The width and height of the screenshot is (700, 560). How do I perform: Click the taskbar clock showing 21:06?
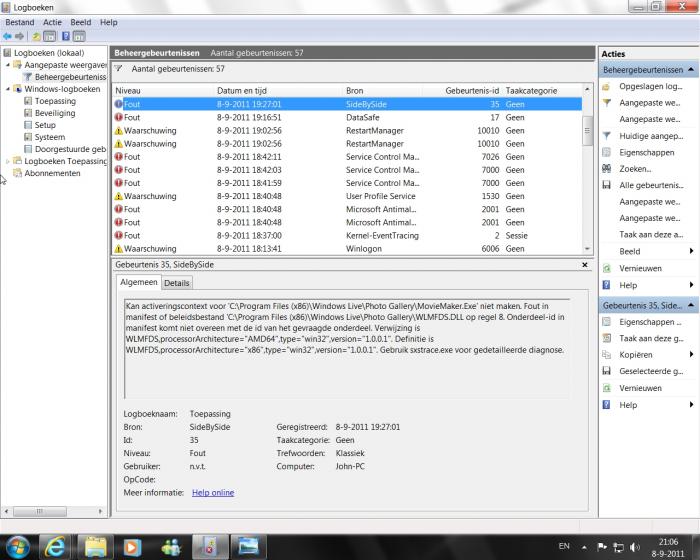668,547
